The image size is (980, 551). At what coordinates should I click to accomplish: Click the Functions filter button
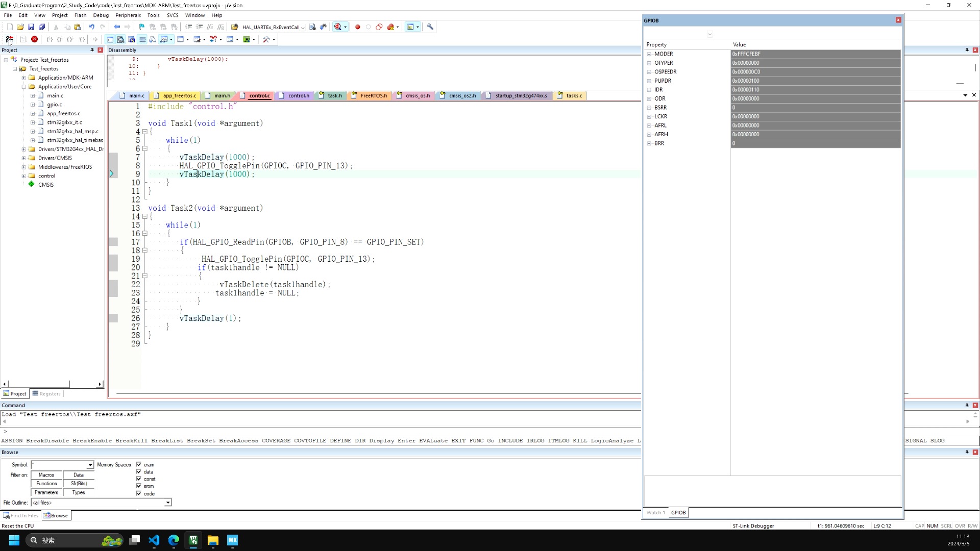point(46,484)
